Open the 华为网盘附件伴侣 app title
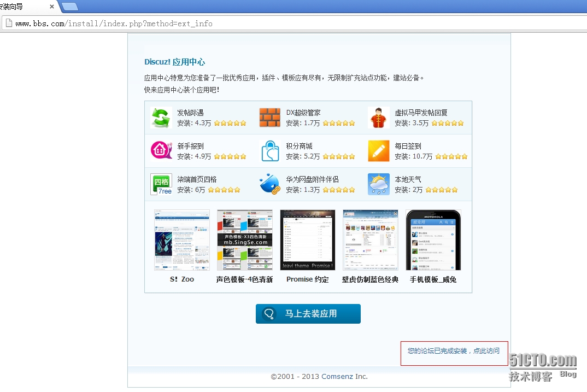Viewport: 587px width, 392px height. pos(312,179)
